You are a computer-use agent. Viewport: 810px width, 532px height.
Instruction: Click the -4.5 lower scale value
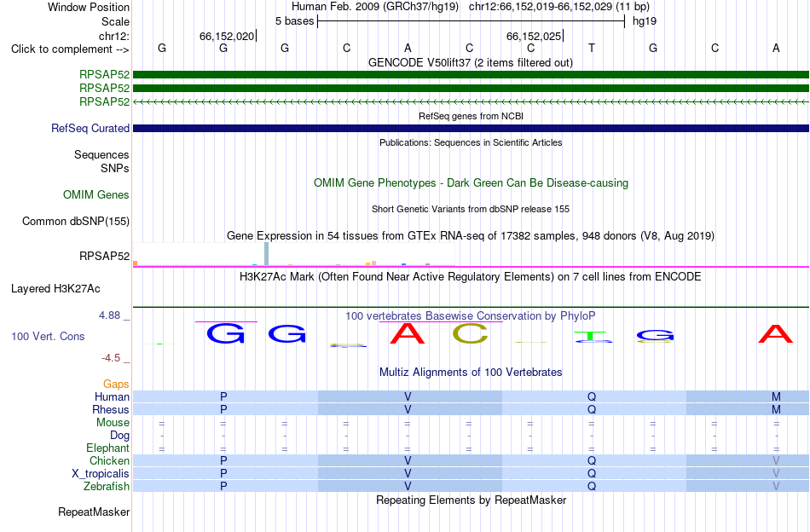pos(111,358)
